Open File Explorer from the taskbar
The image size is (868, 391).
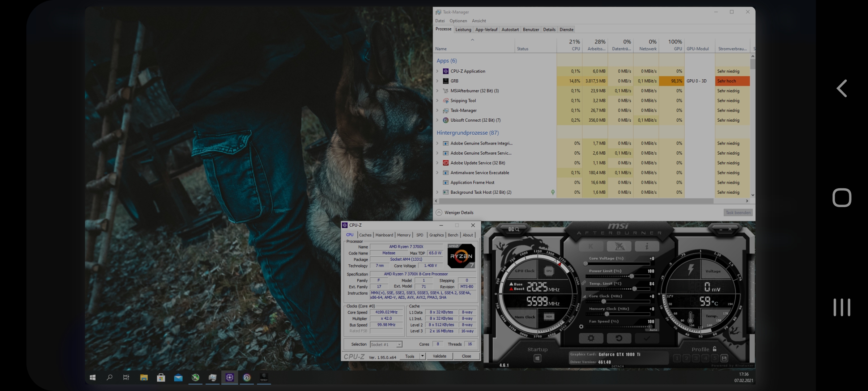[144, 378]
